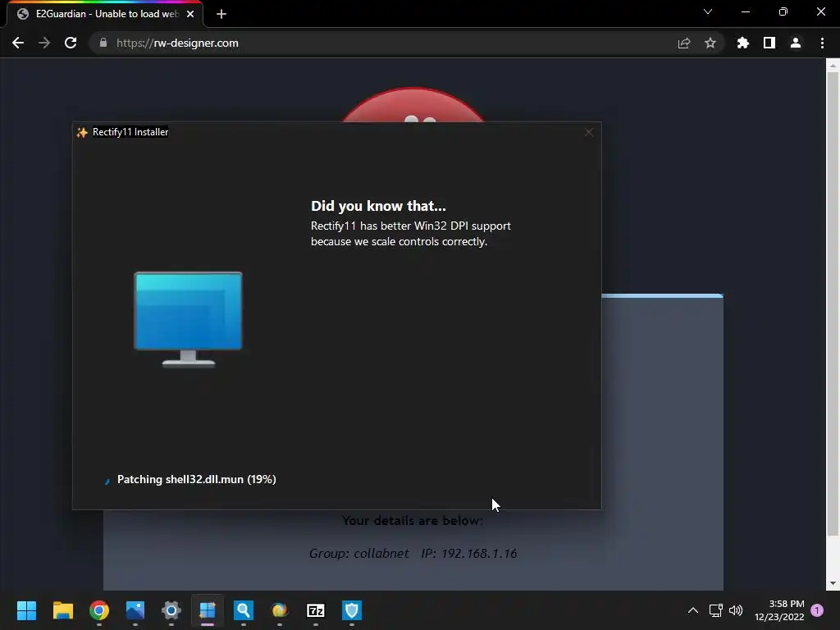This screenshot has height=630, width=840.
Task: Click the IP: 192.168.1.16 text
Action: click(468, 554)
